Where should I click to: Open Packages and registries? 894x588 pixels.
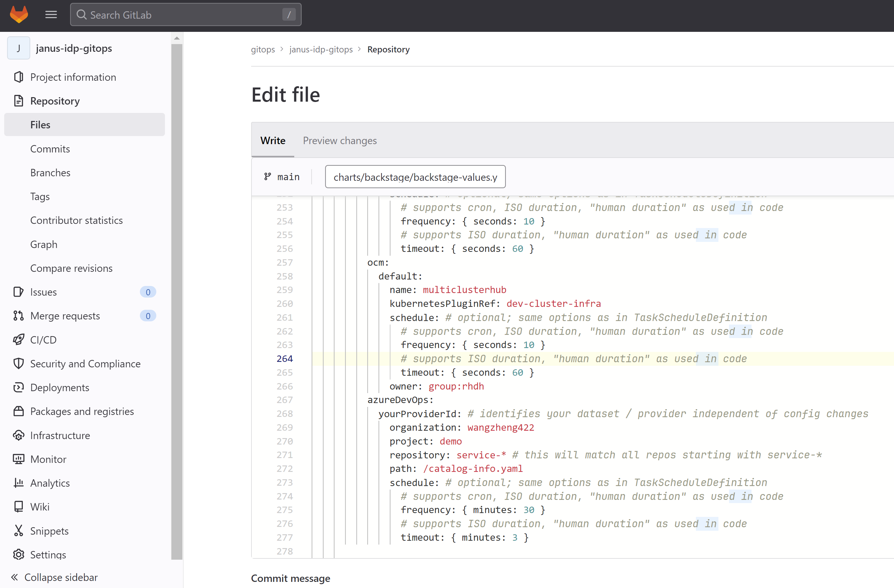click(x=82, y=411)
